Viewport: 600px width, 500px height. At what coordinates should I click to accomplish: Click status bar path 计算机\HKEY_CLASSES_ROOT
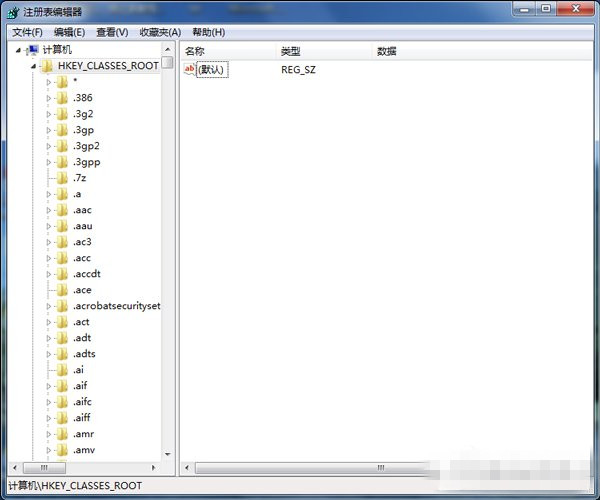click(x=75, y=486)
